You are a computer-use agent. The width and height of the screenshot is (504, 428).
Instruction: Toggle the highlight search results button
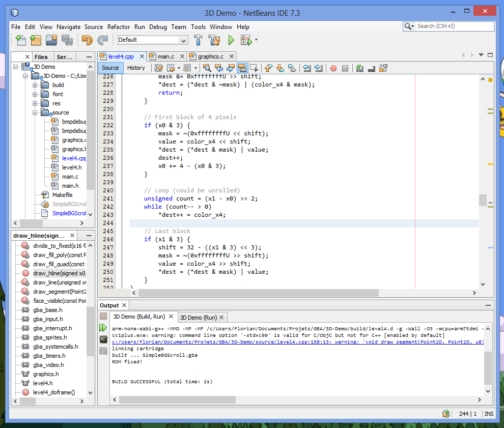[x=243, y=68]
